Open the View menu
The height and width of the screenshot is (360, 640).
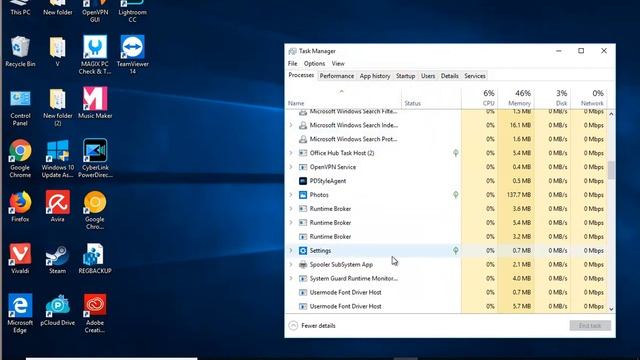[x=338, y=64]
